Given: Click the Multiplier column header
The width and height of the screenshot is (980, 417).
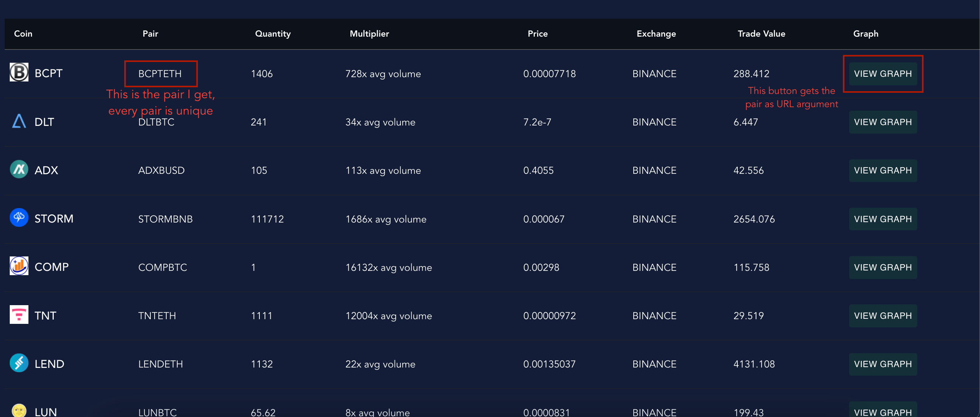Looking at the screenshot, I should coord(370,34).
